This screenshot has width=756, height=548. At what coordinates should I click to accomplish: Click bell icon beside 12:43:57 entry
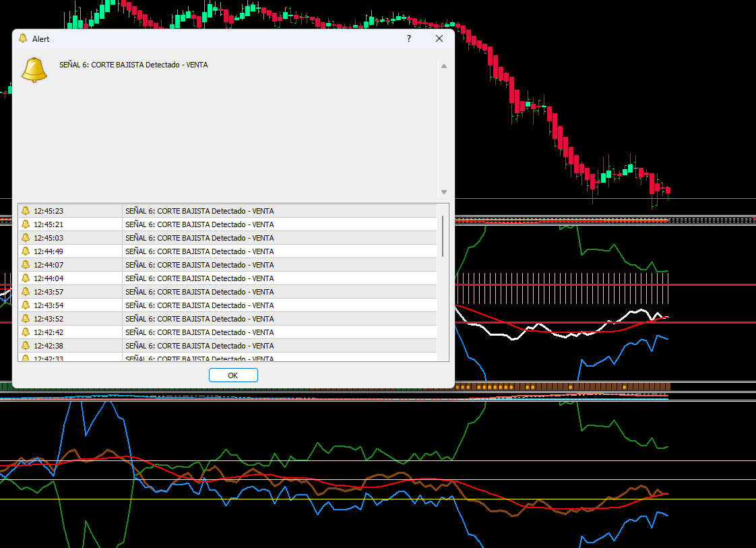click(x=26, y=292)
